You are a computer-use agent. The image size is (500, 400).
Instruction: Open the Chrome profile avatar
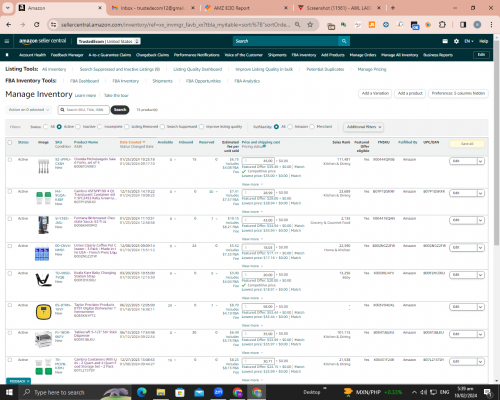[x=477, y=25]
